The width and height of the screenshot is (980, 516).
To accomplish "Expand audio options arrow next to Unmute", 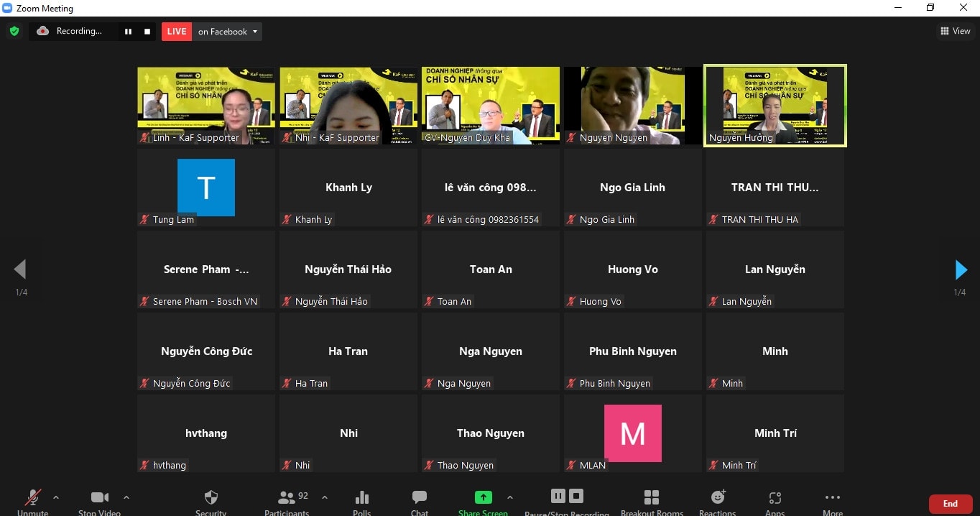I will click(56, 497).
